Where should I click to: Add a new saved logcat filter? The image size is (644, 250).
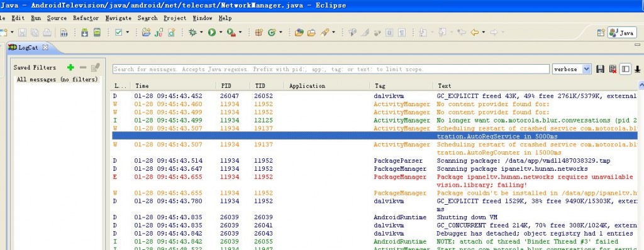tap(70, 67)
